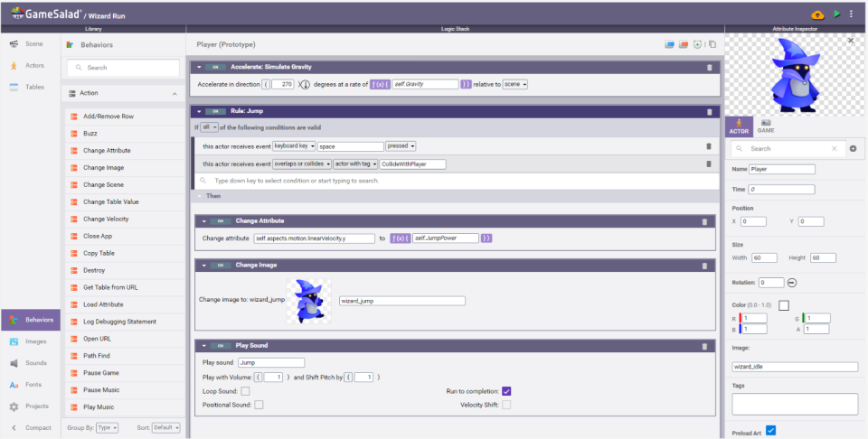Viewport: 868px width, 439px height.
Task: Open the Sounds library section
Action: (31, 363)
